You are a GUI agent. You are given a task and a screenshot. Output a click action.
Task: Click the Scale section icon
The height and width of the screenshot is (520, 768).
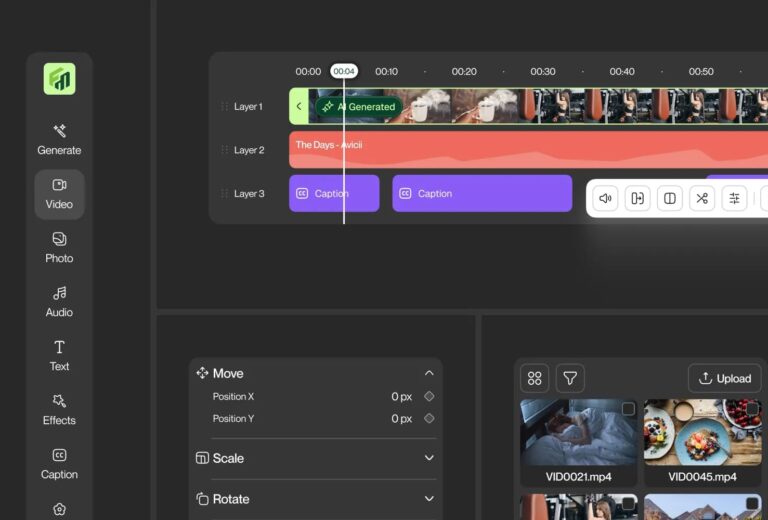click(202, 458)
